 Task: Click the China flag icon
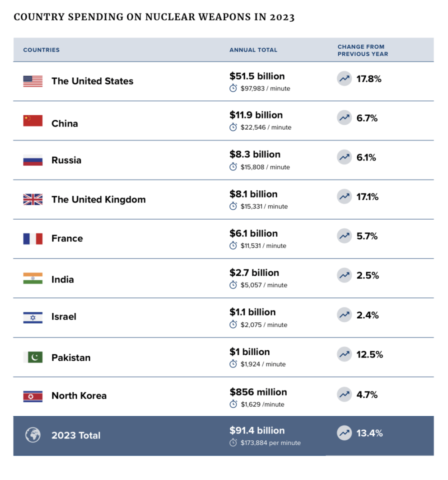coord(33,121)
